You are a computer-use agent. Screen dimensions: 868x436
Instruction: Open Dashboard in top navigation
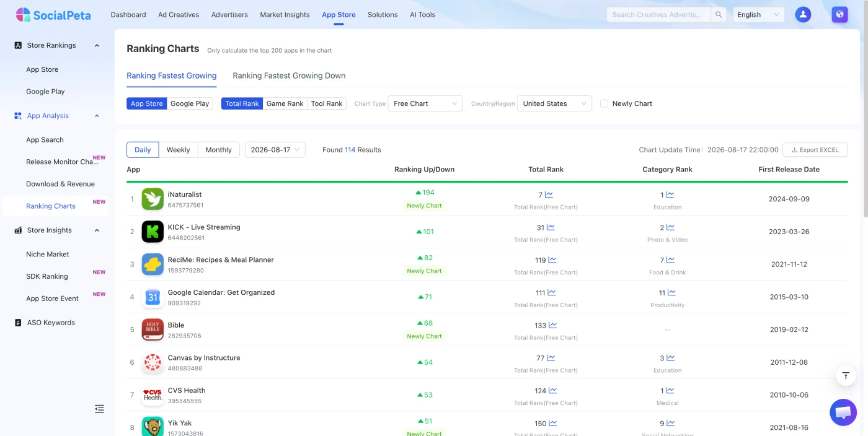point(128,15)
